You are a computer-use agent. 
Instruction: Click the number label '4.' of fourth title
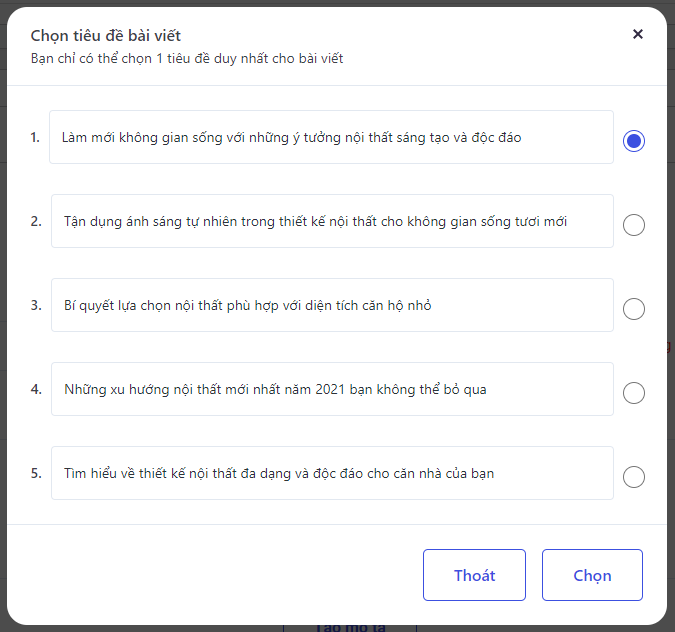point(36,389)
